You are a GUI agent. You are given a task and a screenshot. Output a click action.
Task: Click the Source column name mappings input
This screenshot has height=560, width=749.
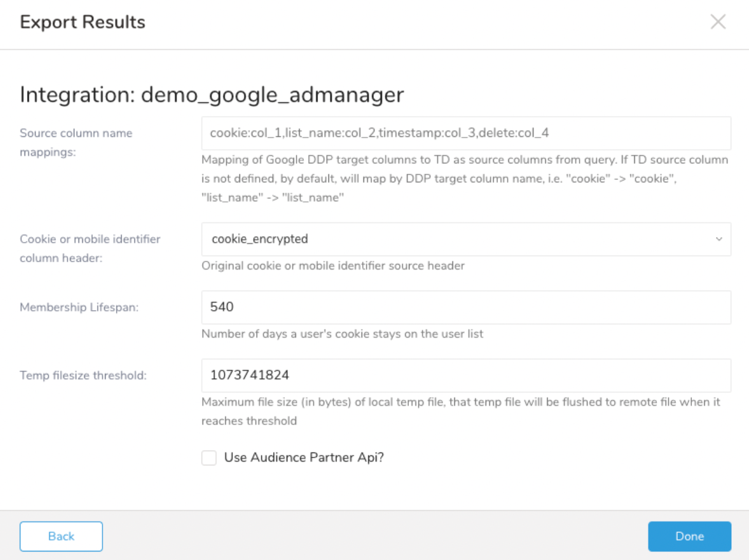pyautogui.click(x=465, y=133)
